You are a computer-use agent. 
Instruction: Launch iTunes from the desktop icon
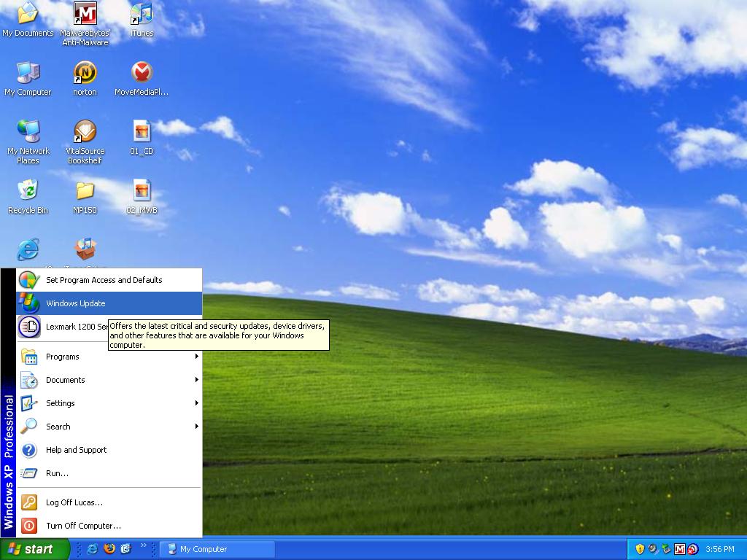142,15
